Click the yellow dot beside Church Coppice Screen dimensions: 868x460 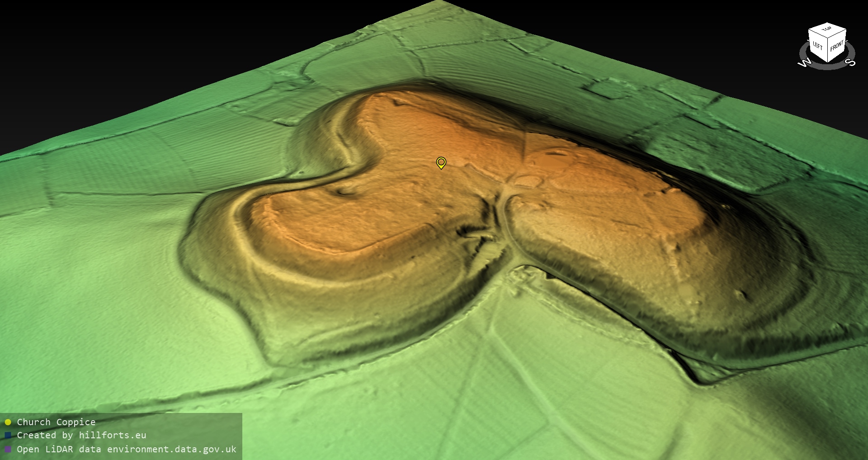tap(8, 422)
